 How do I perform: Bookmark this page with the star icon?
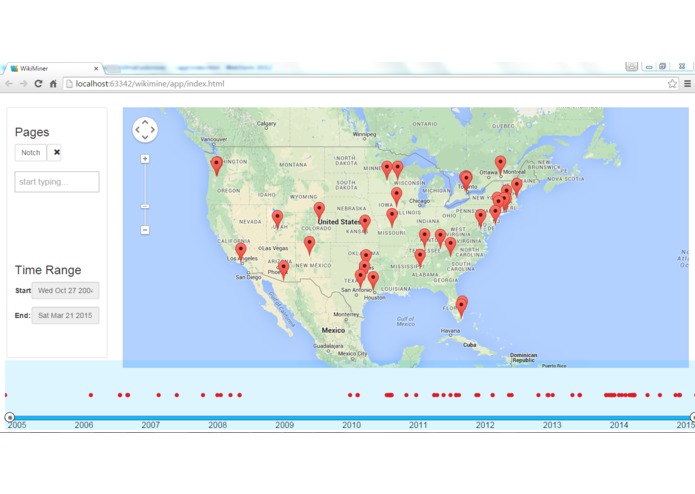pyautogui.click(x=672, y=84)
